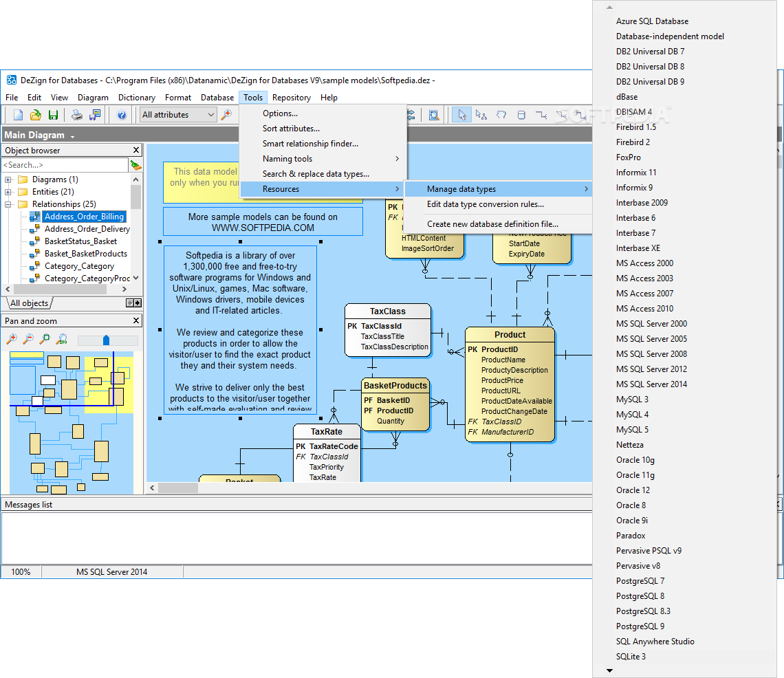Collapse the Relationships (25) tree node
Viewport: 784px width, 678px height.
[x=8, y=204]
